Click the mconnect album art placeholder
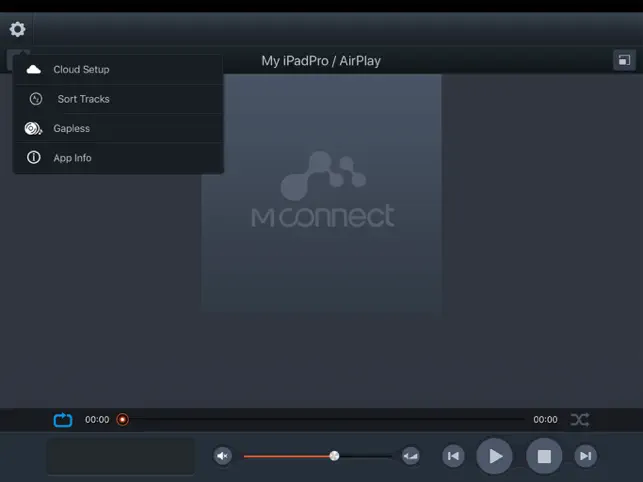 (322, 193)
